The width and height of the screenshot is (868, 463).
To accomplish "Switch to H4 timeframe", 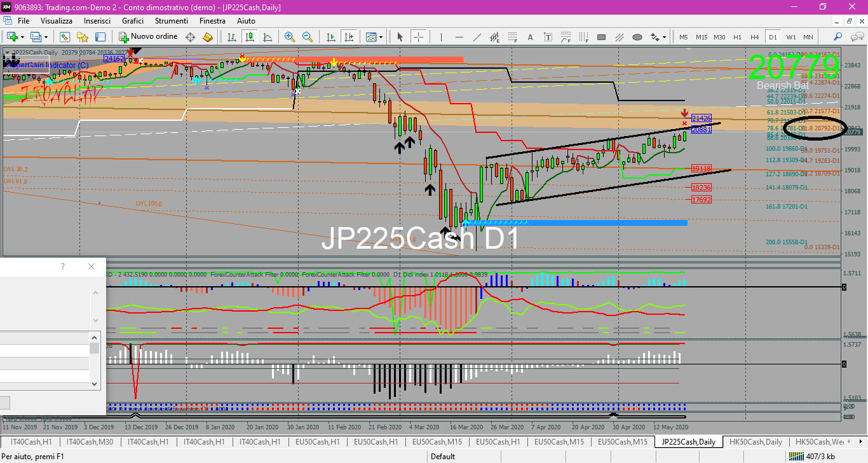I will pos(755,37).
